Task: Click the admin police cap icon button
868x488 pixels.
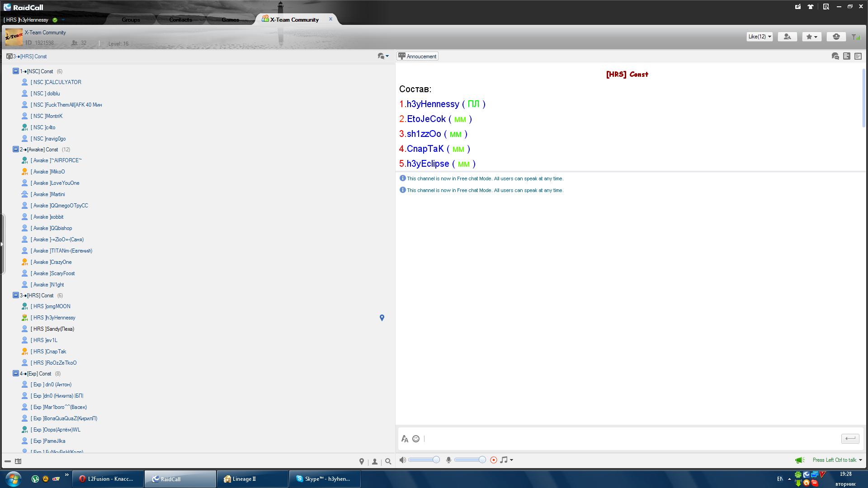Action: pyautogui.click(x=836, y=37)
